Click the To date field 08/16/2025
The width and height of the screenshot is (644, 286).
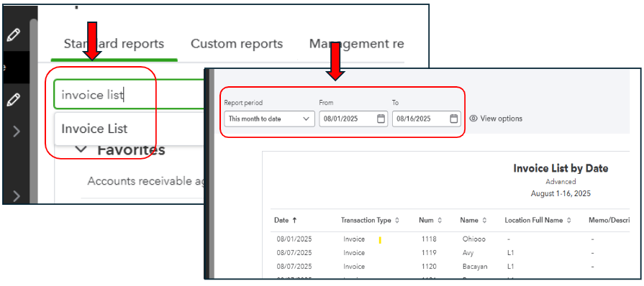click(426, 119)
